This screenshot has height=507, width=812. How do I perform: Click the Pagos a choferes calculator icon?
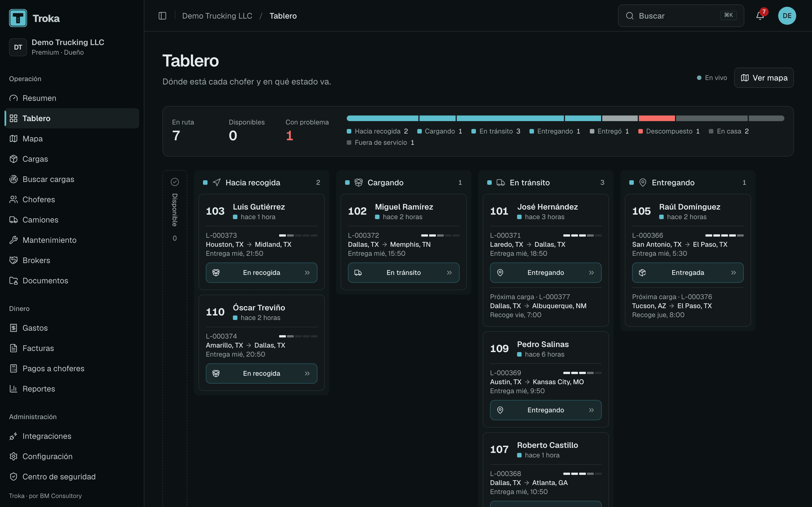coord(14,368)
